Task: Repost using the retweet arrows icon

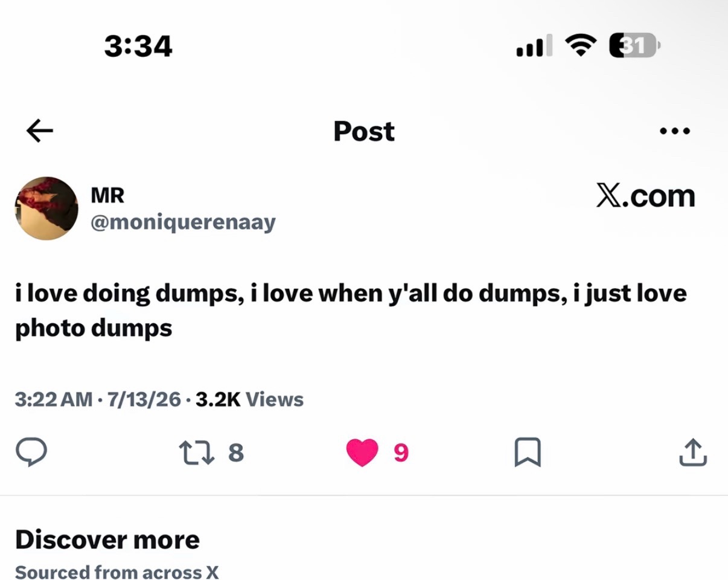Action: (197, 452)
